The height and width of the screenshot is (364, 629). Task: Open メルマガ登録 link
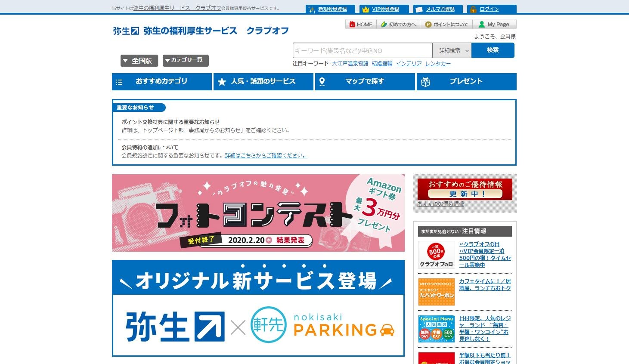click(440, 9)
